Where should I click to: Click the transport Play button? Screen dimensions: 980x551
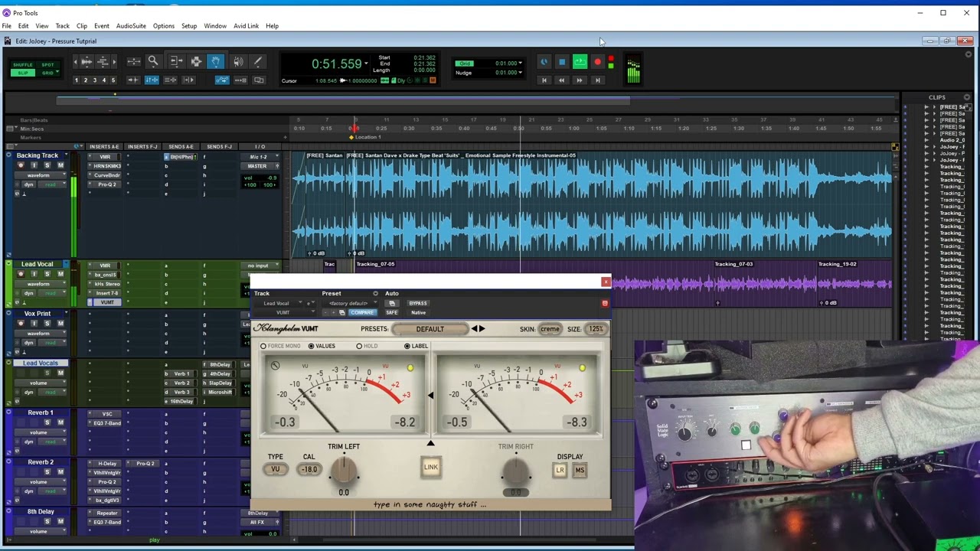(x=580, y=62)
